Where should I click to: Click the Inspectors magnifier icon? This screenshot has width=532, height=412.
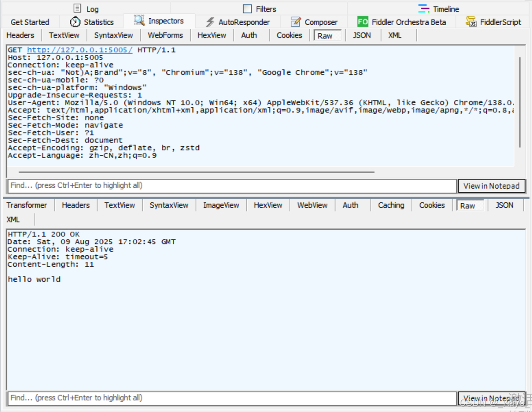pos(139,21)
